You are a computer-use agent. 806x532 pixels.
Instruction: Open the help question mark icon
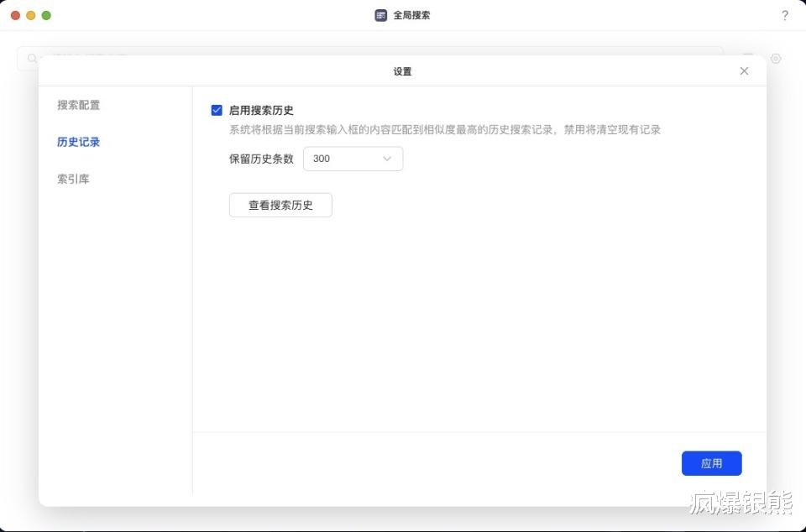[x=784, y=15]
